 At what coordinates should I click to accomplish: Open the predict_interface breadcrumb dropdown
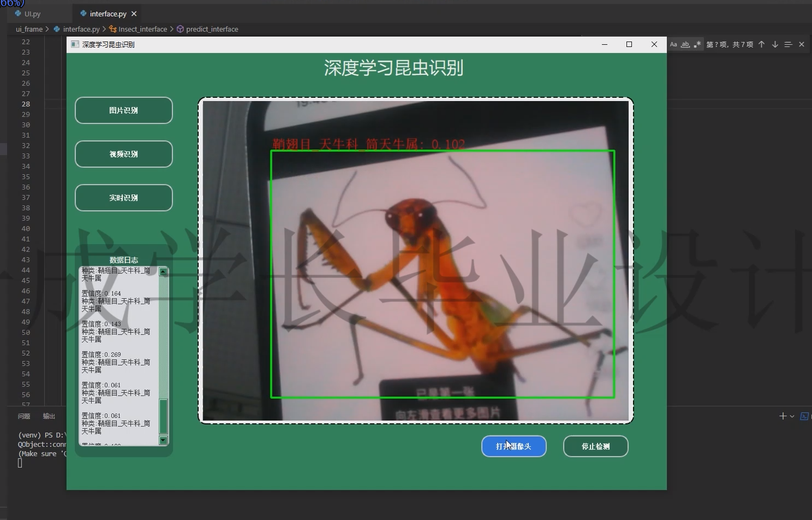[x=211, y=29]
